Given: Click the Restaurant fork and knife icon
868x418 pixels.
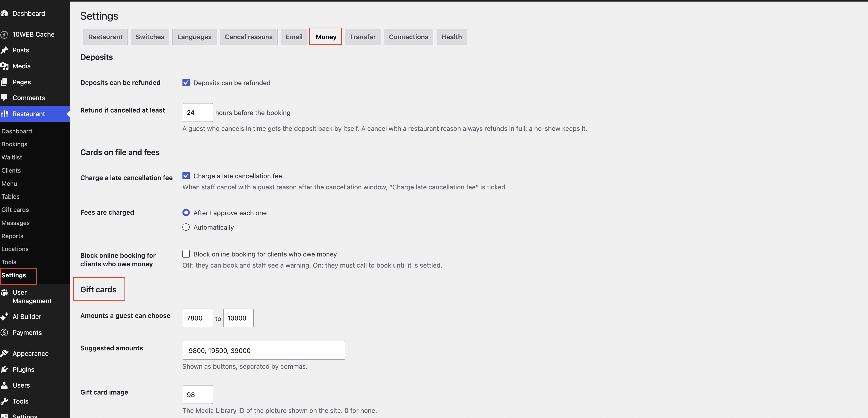Looking at the screenshot, I should tap(4, 114).
